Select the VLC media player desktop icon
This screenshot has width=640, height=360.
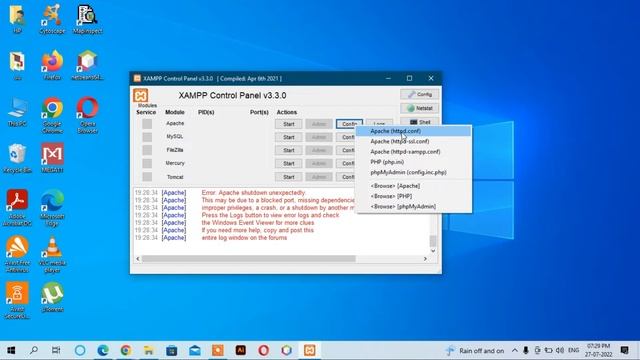[x=52, y=254]
